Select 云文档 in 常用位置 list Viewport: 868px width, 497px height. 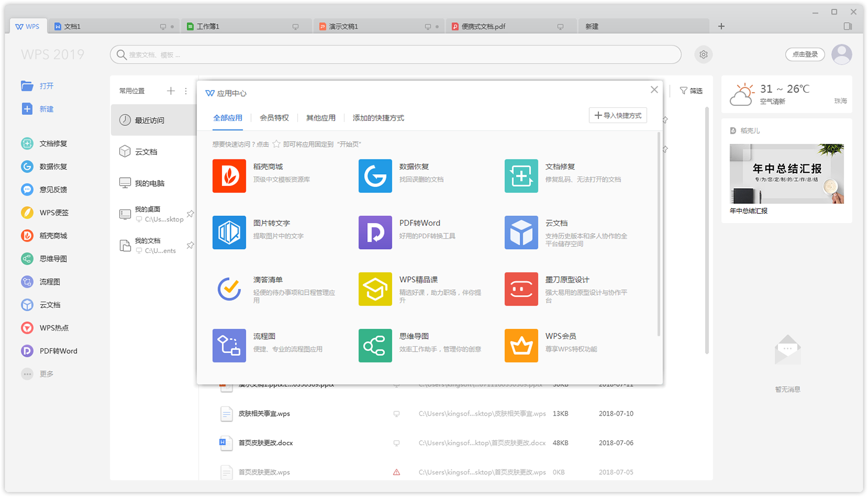(x=154, y=151)
